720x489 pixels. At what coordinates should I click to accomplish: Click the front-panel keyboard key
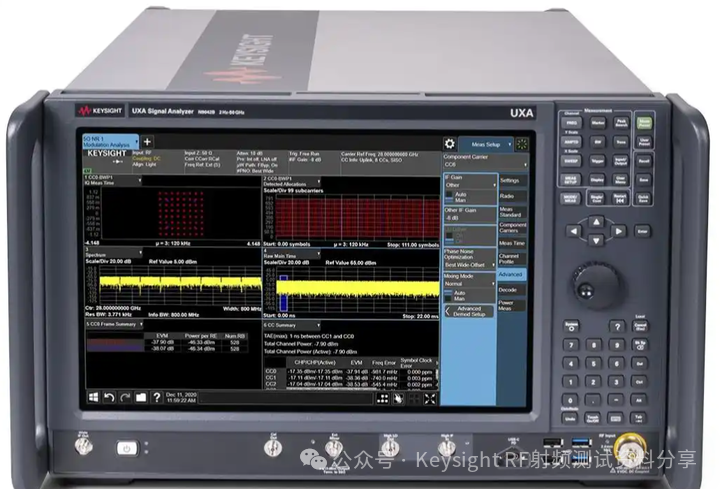click(x=616, y=418)
